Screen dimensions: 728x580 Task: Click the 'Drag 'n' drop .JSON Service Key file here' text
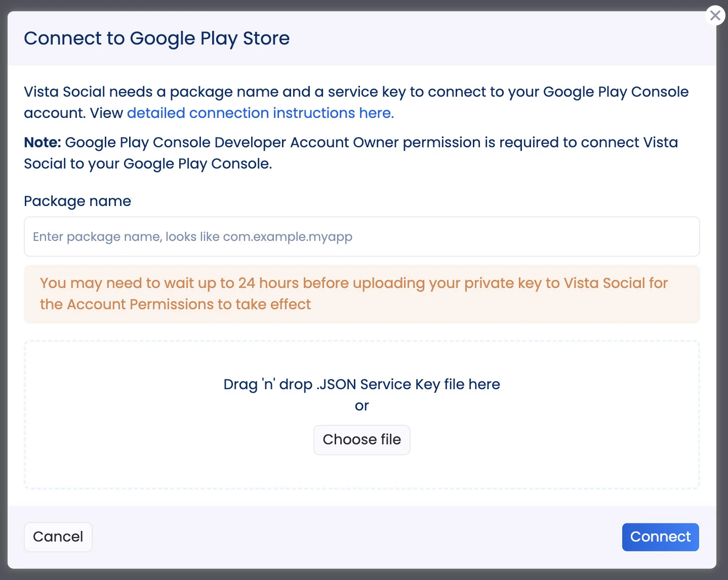[362, 385]
